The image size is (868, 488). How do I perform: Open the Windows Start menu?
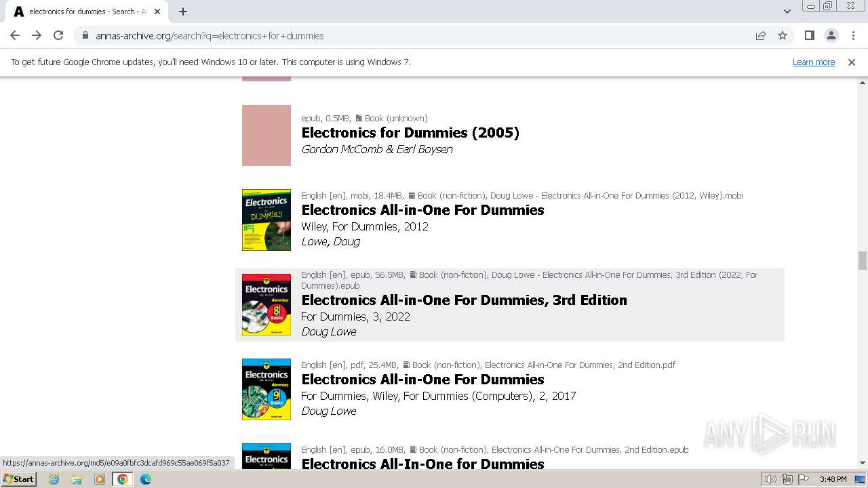click(x=18, y=479)
